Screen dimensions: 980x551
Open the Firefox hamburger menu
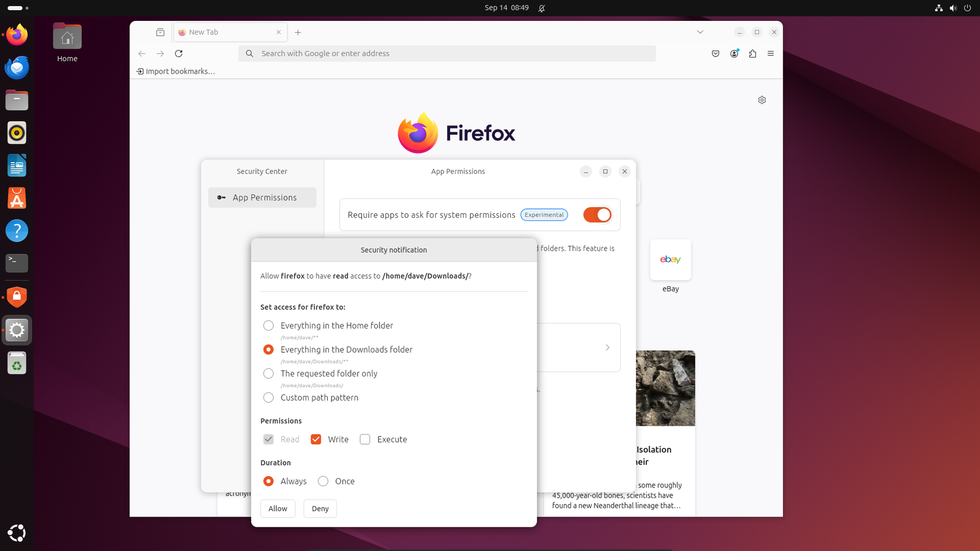tap(770, 53)
